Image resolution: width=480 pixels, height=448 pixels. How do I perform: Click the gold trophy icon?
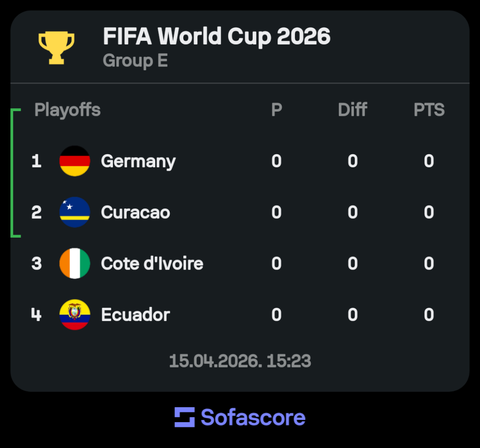[x=56, y=47]
